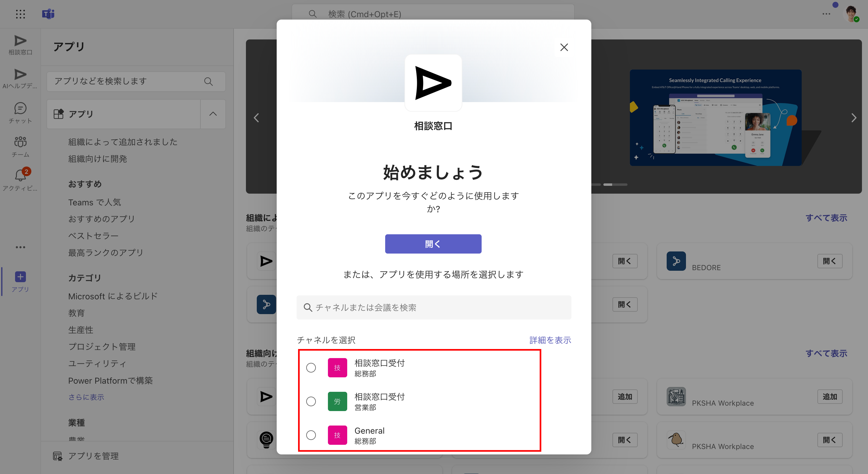Image resolution: width=868 pixels, height=474 pixels.
Task: Focus the top 検索 (Cmd+Opt+E) bar
Action: click(433, 14)
